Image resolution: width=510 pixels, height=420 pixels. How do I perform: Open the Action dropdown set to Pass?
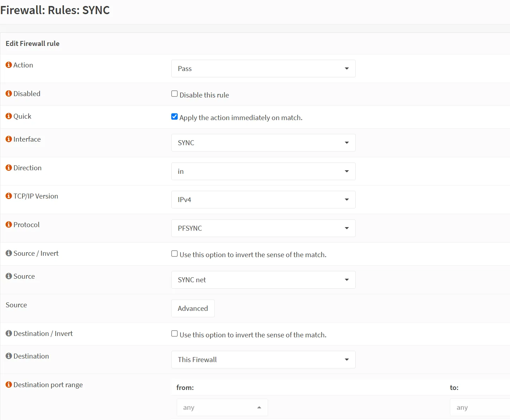pos(263,69)
